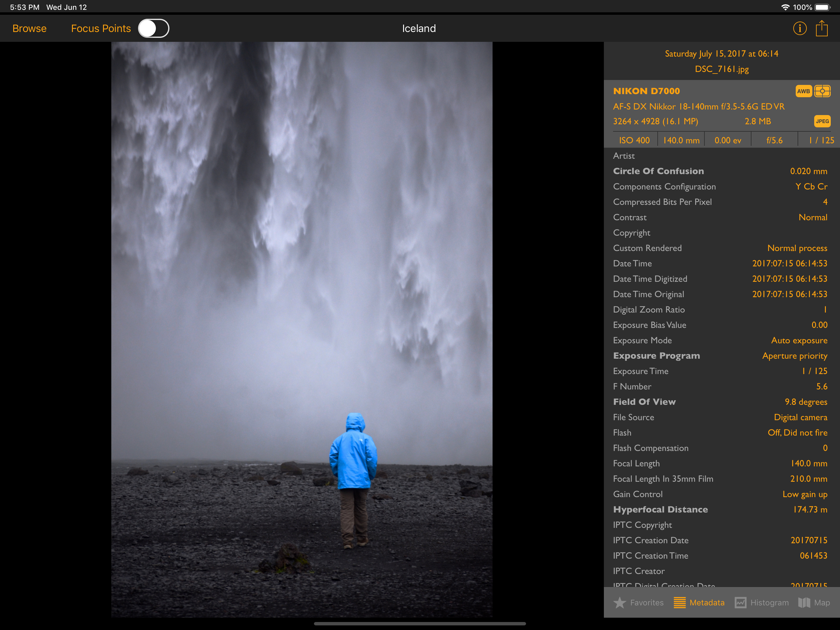Open the Histogram chart icon

point(740,603)
